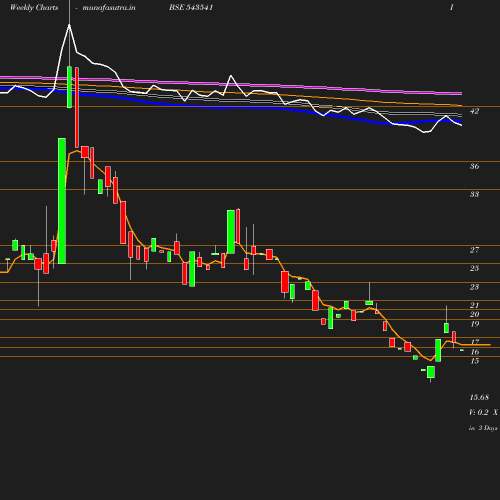This screenshot has height=500, width=500.
Task: Click the 'in 3 Days' text
Action: 483,428
